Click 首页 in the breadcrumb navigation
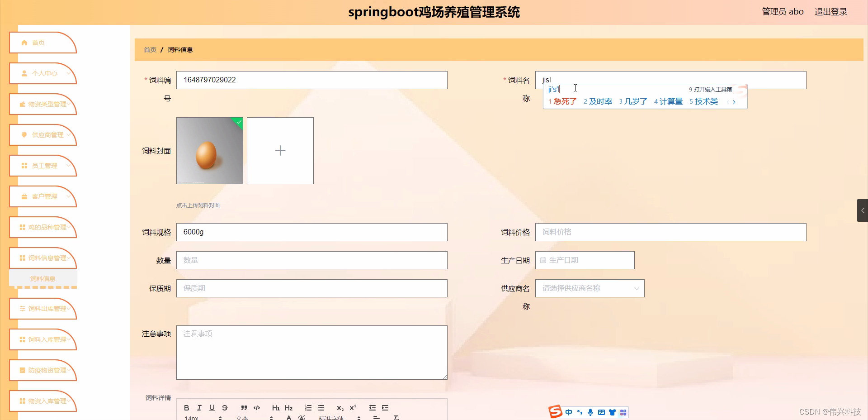The height and width of the screenshot is (420, 868). pyautogui.click(x=150, y=50)
